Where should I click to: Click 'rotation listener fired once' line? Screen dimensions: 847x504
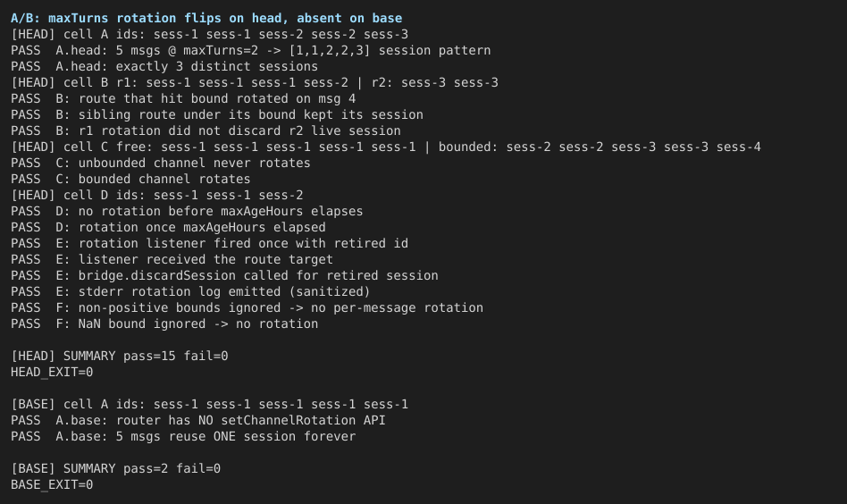coord(210,244)
